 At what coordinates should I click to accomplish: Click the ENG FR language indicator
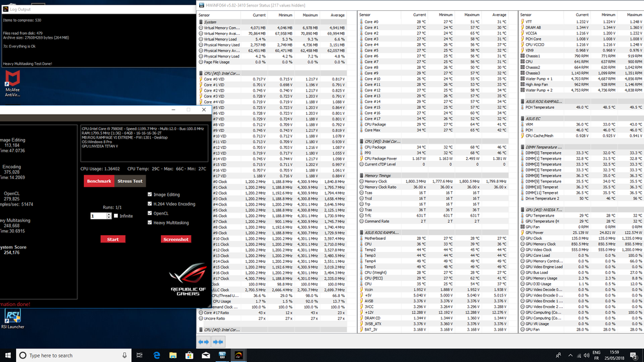pos(596,356)
